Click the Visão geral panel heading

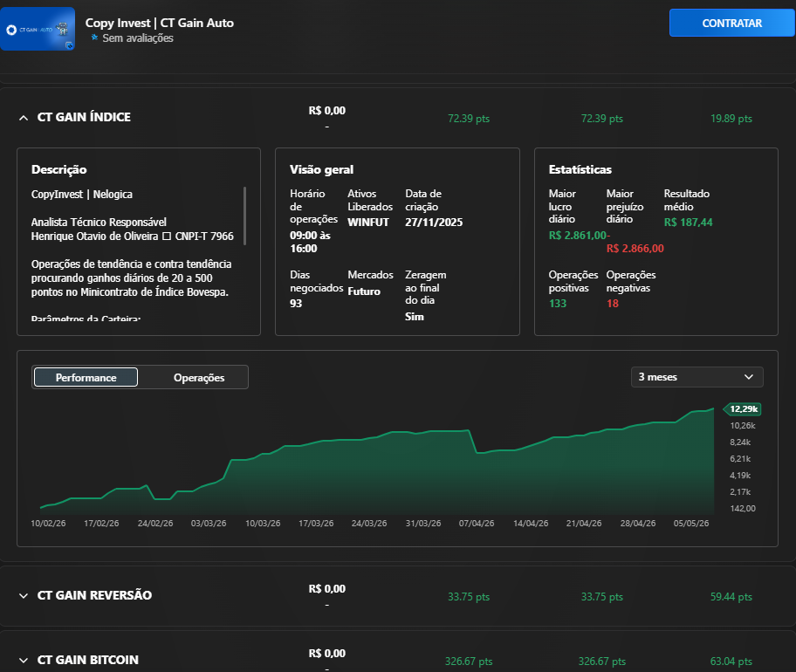click(321, 169)
